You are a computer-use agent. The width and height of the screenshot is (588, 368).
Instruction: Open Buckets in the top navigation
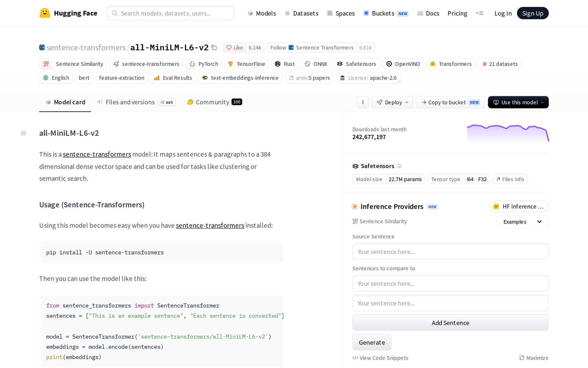point(386,13)
